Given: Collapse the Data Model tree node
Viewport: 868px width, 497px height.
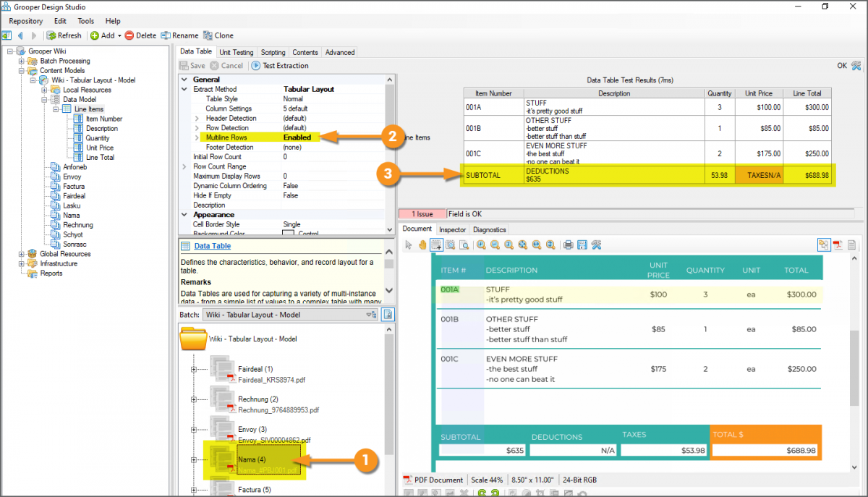Looking at the screenshot, I should click(x=44, y=100).
